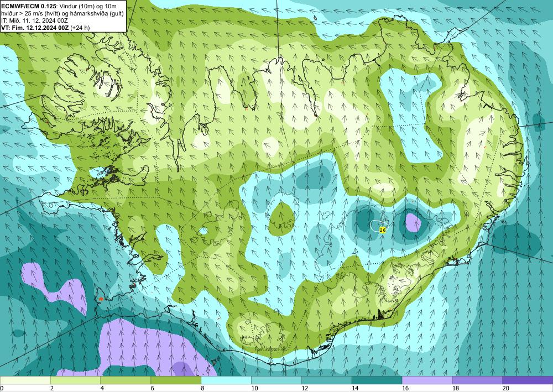Click the legend value '20'

(506, 388)
